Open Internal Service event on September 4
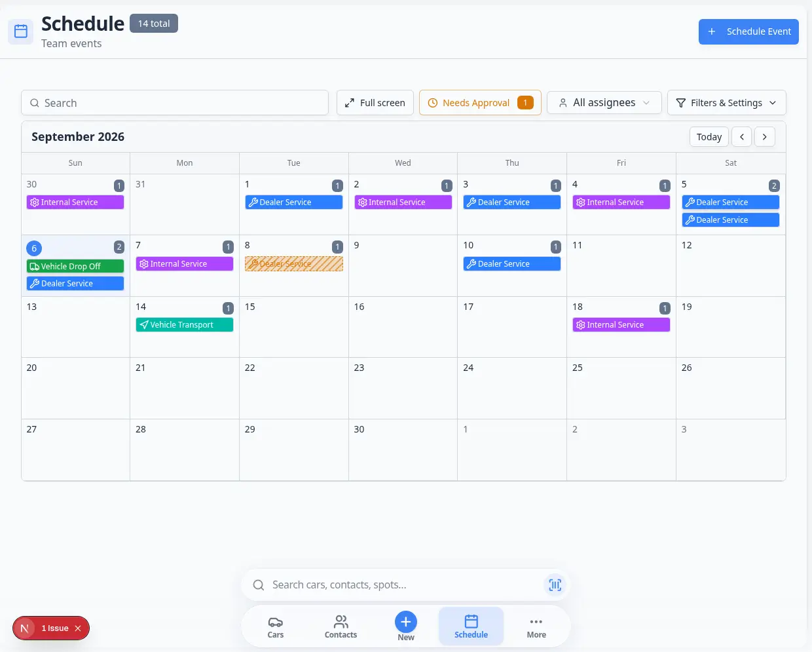The height and width of the screenshot is (652, 812). coord(621,202)
